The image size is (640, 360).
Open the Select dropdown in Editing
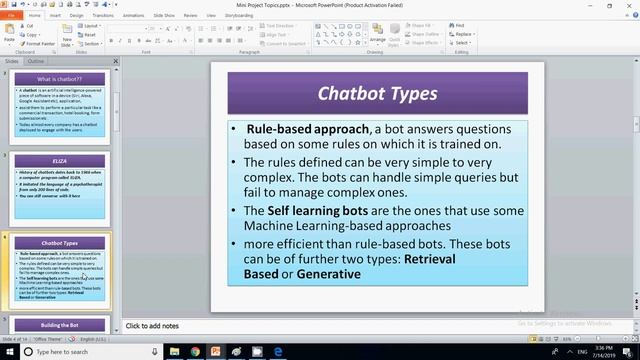(460, 43)
